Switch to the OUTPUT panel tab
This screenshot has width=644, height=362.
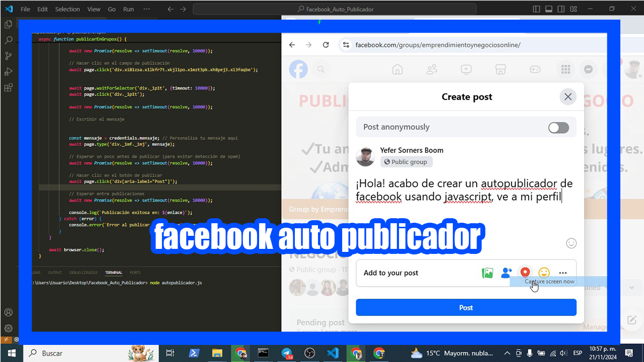[x=55, y=273]
